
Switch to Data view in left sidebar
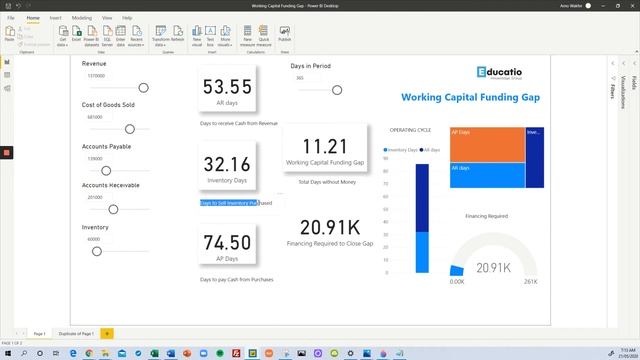[7, 75]
